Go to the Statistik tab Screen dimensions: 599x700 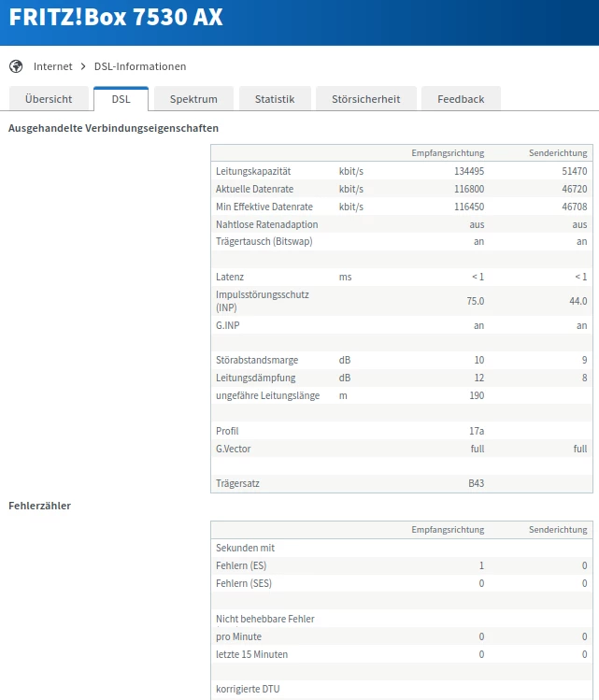coord(275,99)
